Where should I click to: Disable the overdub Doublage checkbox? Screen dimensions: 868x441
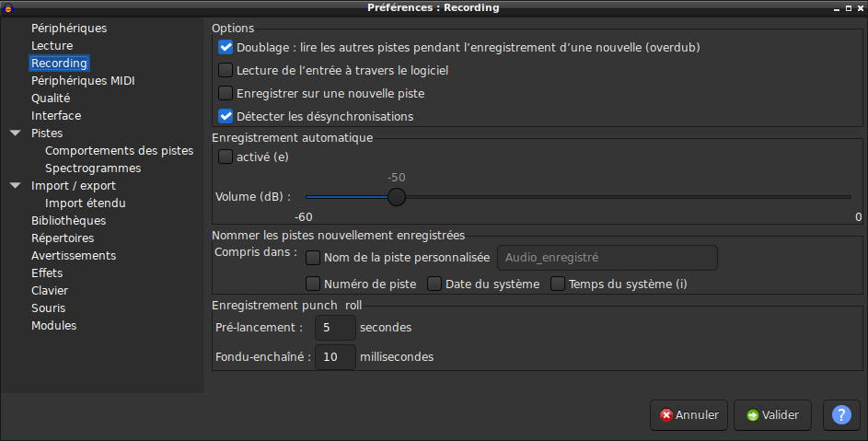click(x=226, y=47)
